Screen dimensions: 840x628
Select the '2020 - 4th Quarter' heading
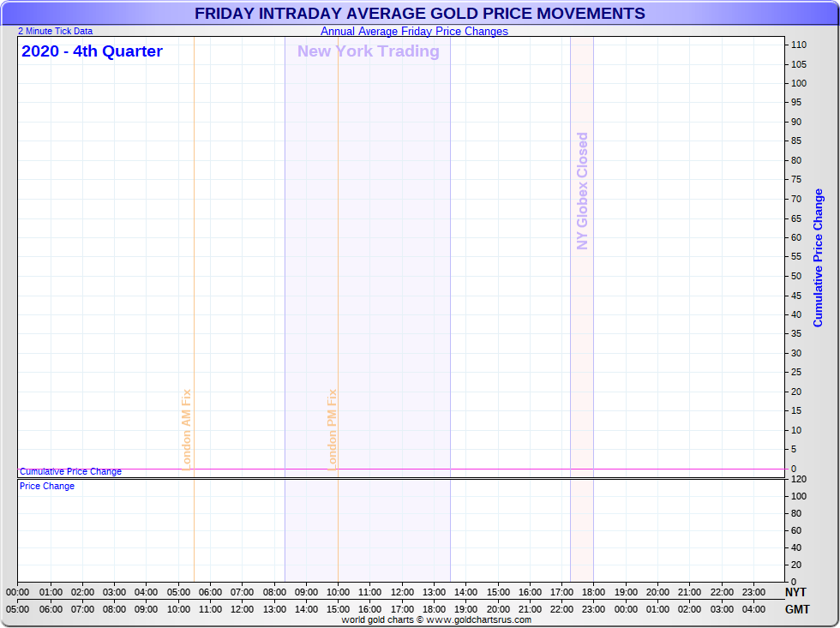tap(92, 51)
